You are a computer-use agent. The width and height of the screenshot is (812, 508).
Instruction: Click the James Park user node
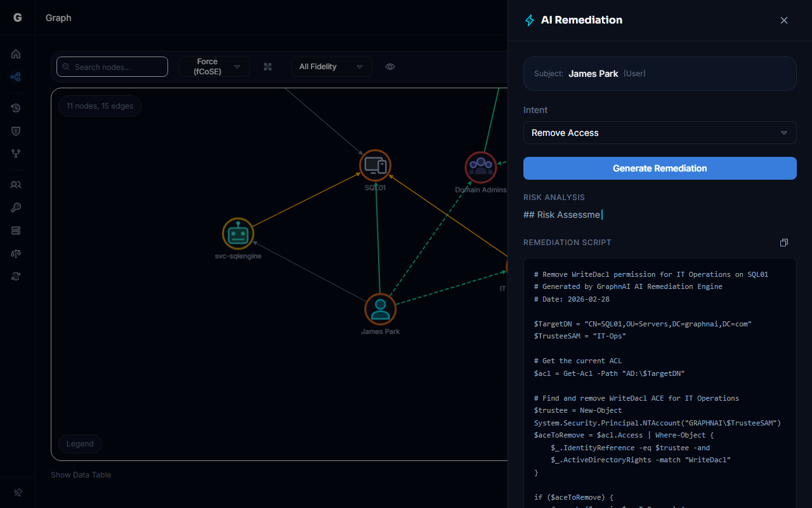click(x=380, y=309)
